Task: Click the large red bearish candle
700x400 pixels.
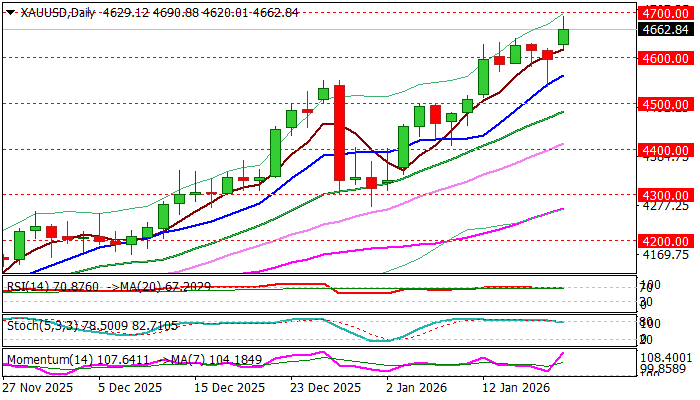Action: click(339, 132)
